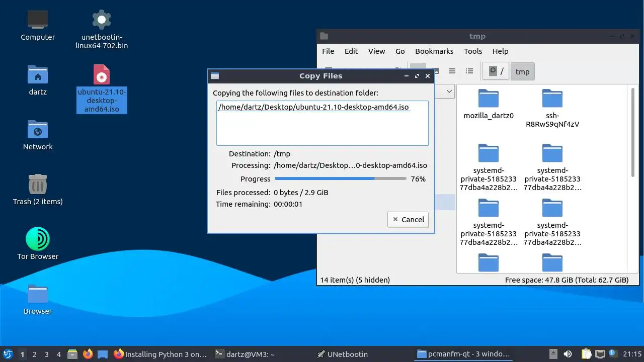Click the '14 item(s) (5 hidden)' status text
The image size is (644, 362).
coord(355,280)
